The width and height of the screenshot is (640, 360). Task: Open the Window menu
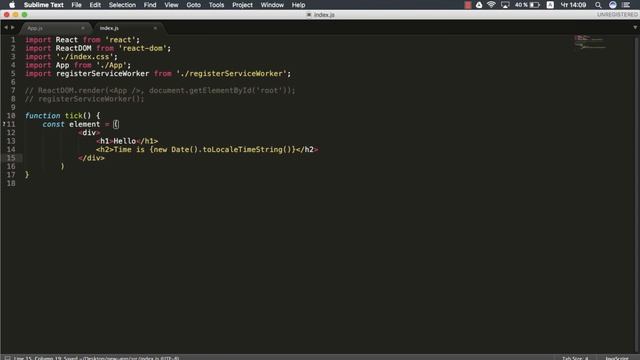tap(272, 5)
